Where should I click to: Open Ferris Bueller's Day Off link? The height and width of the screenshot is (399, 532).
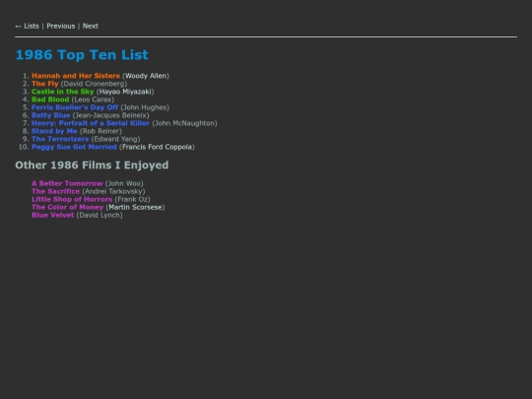click(75, 107)
